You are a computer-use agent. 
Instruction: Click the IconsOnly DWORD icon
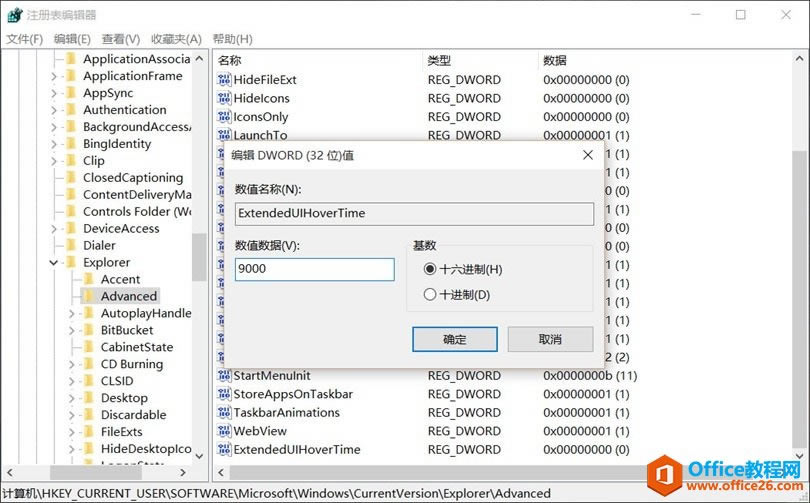coord(224,117)
